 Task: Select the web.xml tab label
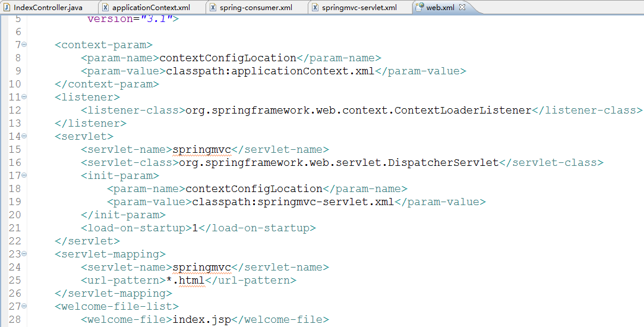coord(440,7)
